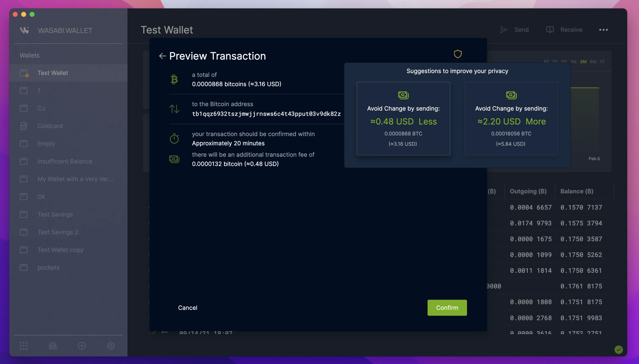This screenshot has height=364, width=639.
Task: Click the send arrow icon in top toolbar
Action: pyautogui.click(x=504, y=30)
